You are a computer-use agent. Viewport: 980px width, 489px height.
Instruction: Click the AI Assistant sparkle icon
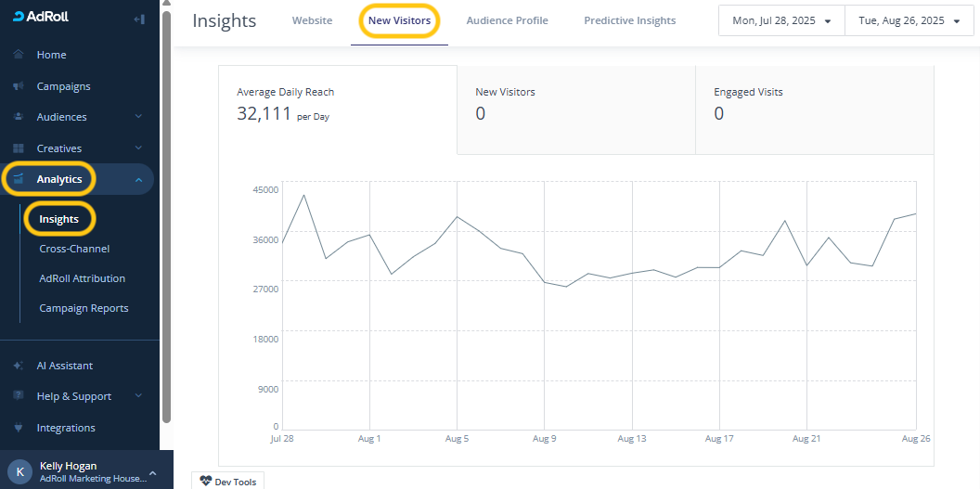[19, 366]
